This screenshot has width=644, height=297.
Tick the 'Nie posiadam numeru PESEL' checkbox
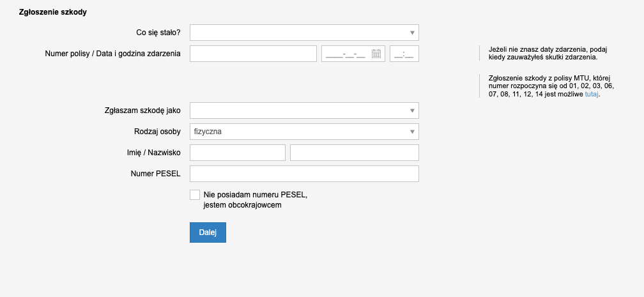point(195,195)
